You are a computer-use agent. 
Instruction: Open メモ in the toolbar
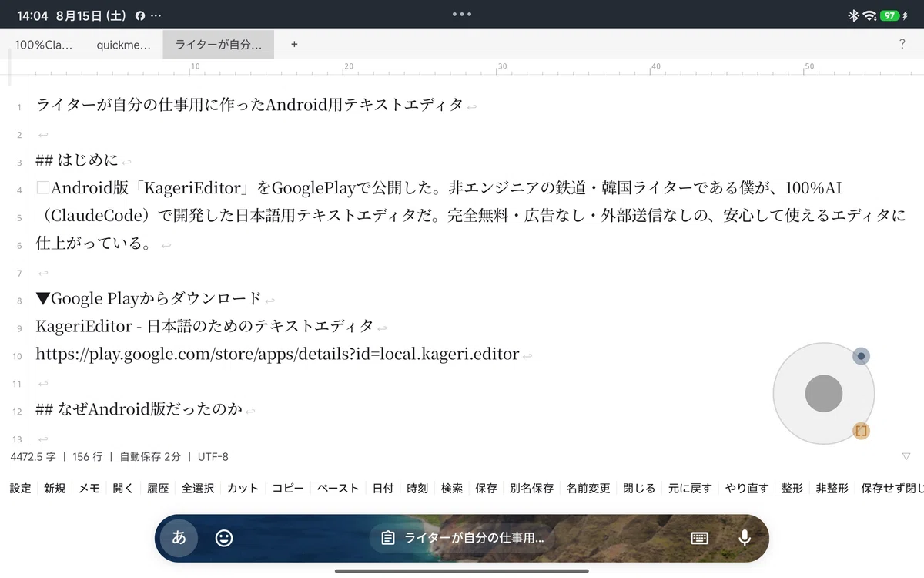[89, 489]
